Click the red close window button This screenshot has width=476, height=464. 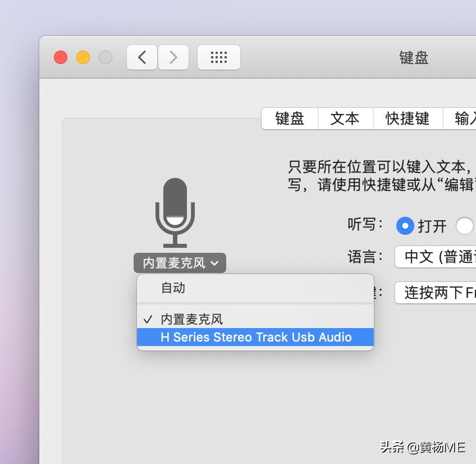point(61,57)
